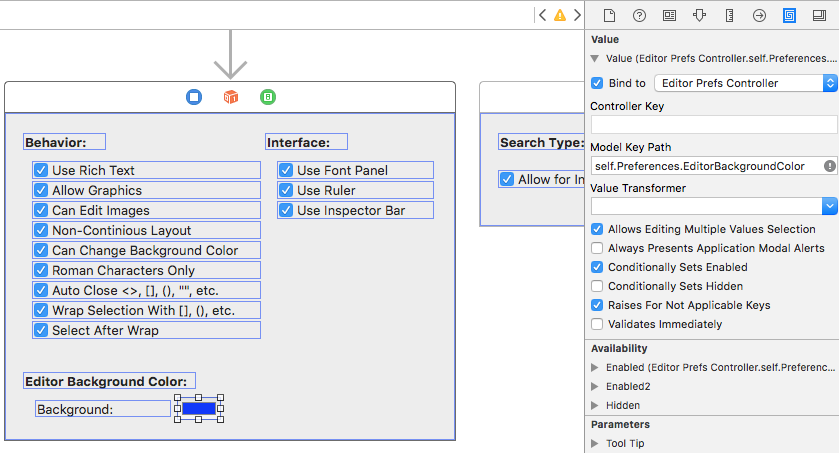The height and width of the screenshot is (453, 839).
Task: Open the Size inspector
Action: [729, 16]
